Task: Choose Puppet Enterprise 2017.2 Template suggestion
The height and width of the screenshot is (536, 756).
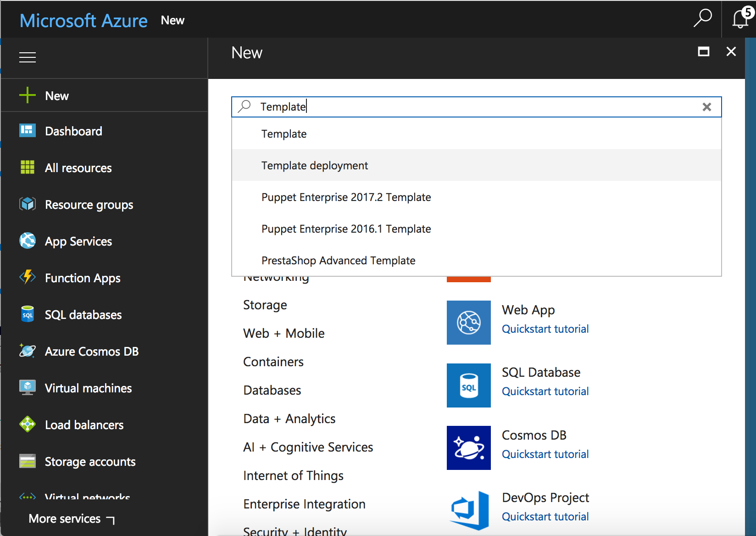Action: pyautogui.click(x=346, y=197)
